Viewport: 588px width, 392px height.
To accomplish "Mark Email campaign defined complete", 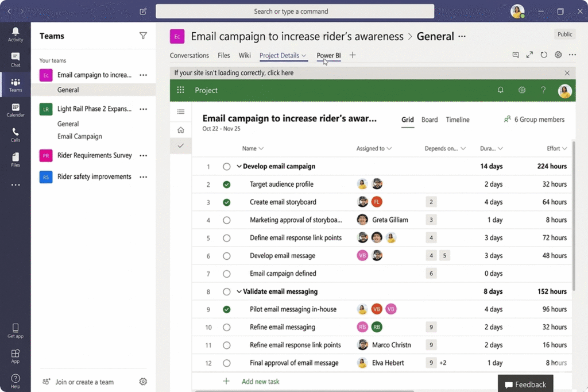I will pos(226,274).
